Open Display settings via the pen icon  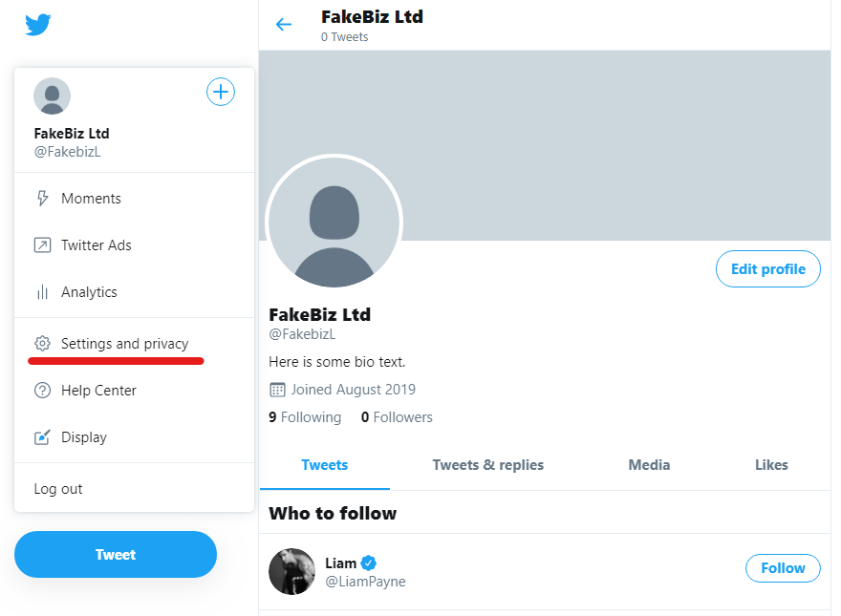[x=40, y=436]
